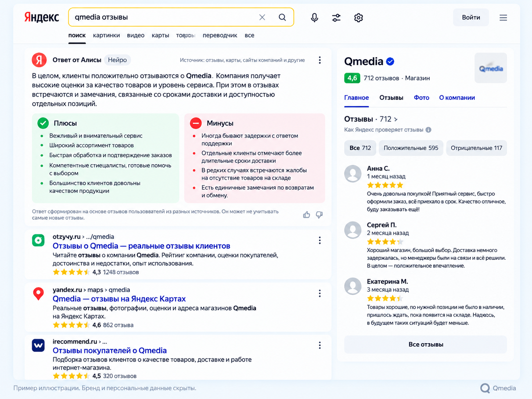Click the red Алиса Я icon

39,60
